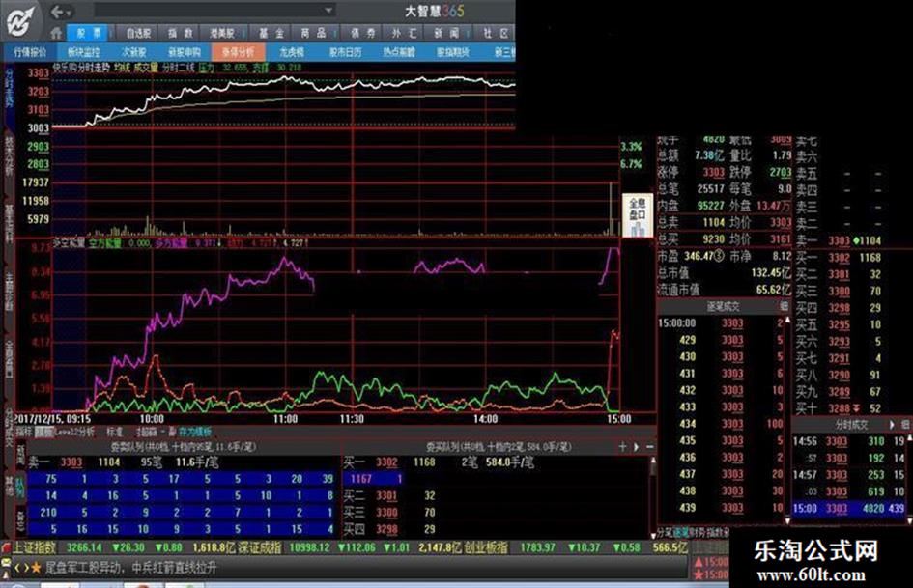913x588 pixels.
Task: Click the 卖一 price 3303 in order book
Action: coord(839,240)
